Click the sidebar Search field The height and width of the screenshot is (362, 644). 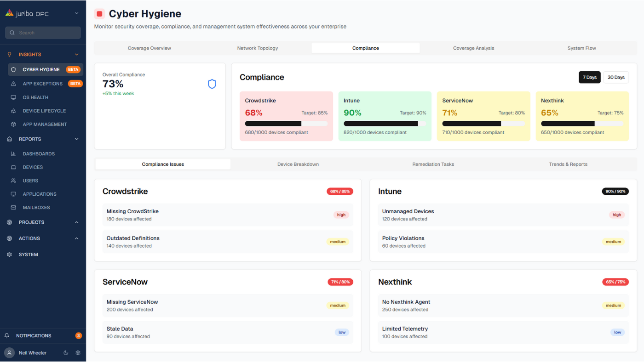pyautogui.click(x=43, y=33)
